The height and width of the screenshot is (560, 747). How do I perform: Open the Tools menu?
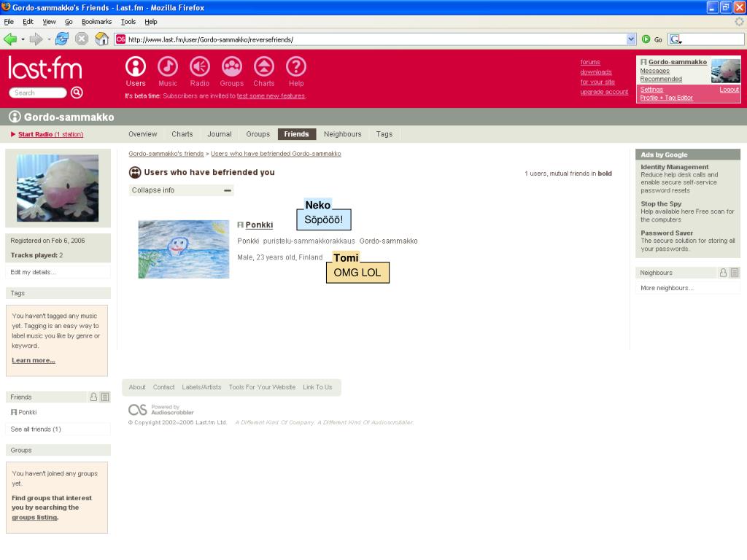[128, 22]
